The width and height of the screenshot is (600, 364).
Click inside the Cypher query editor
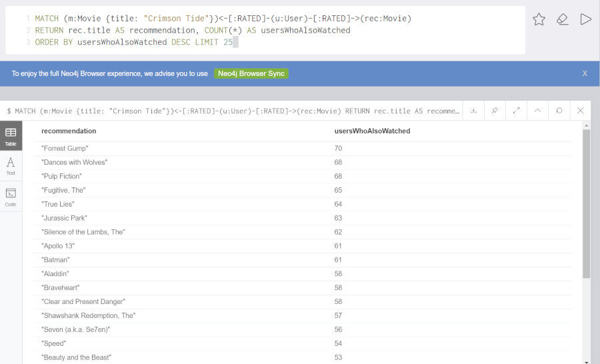point(265,30)
